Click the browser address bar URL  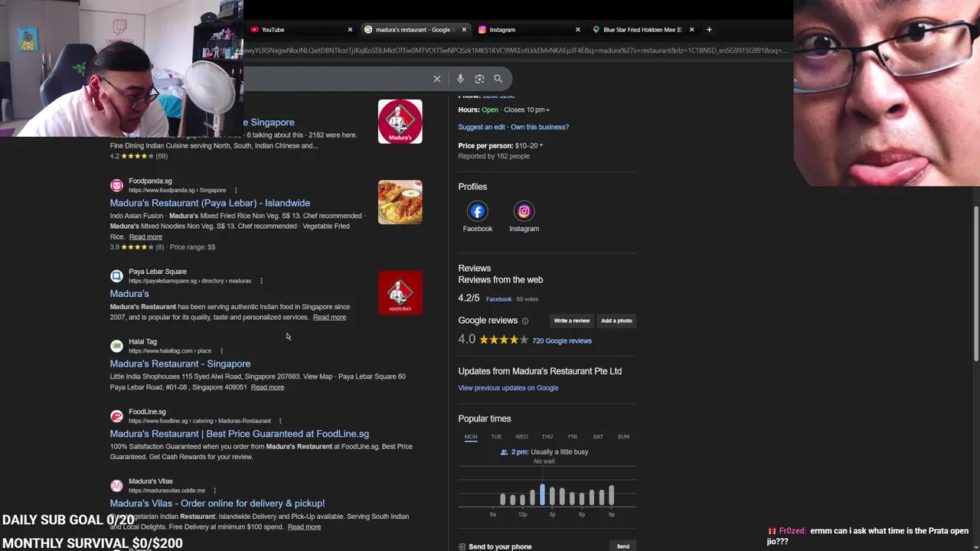[514, 51]
